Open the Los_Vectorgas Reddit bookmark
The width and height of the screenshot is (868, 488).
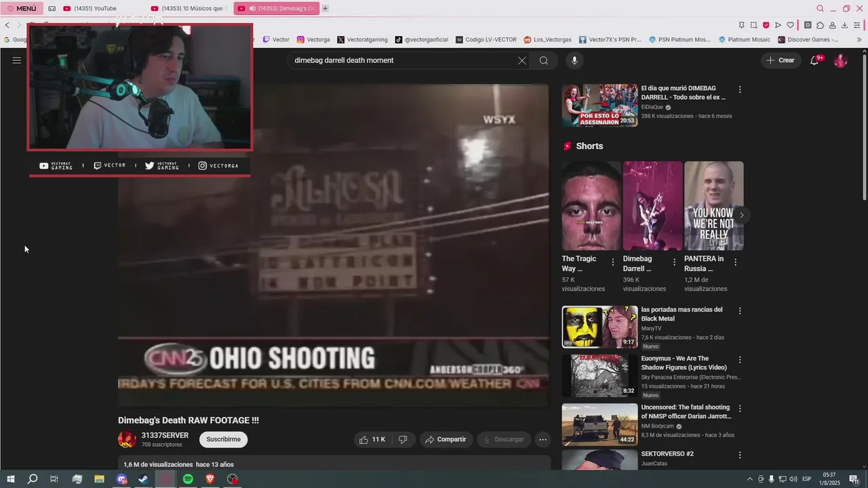[547, 39]
